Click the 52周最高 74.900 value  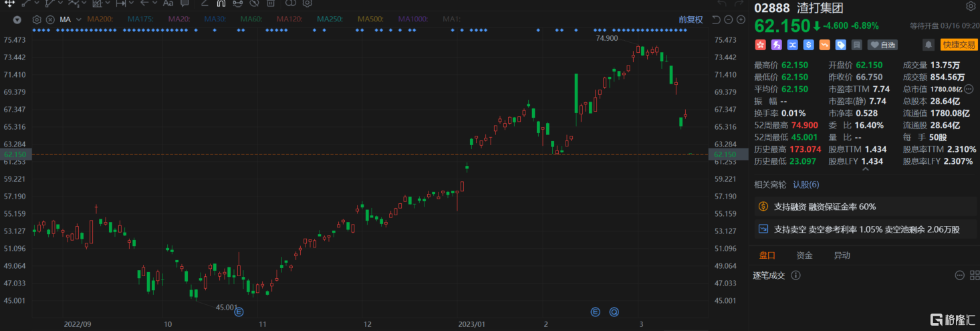(804, 125)
